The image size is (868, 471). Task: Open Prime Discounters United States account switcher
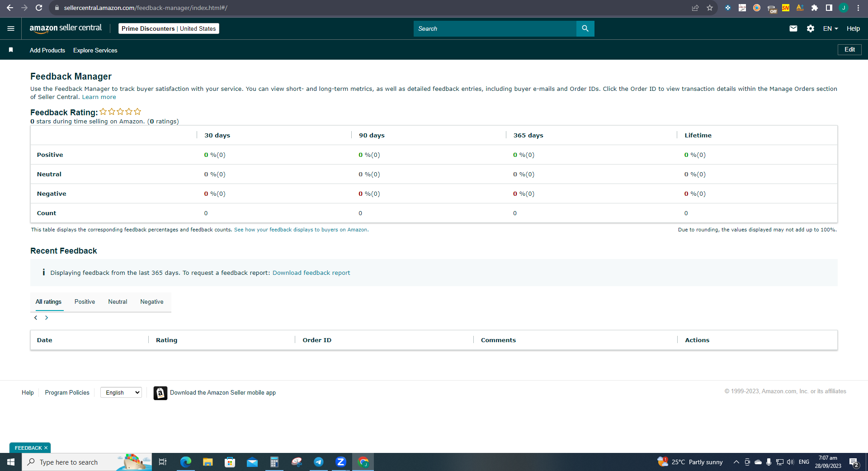pos(169,28)
